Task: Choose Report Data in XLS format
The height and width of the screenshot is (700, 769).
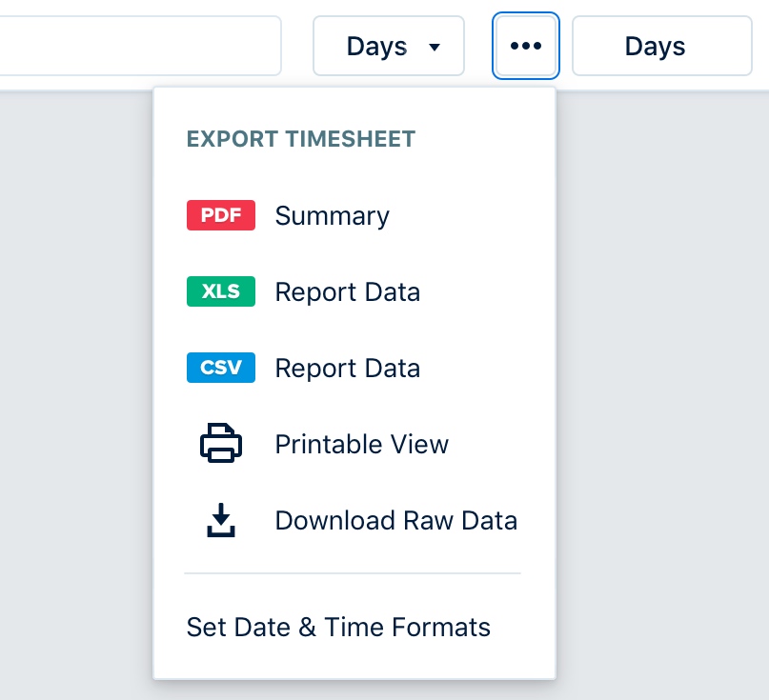Action: (348, 291)
